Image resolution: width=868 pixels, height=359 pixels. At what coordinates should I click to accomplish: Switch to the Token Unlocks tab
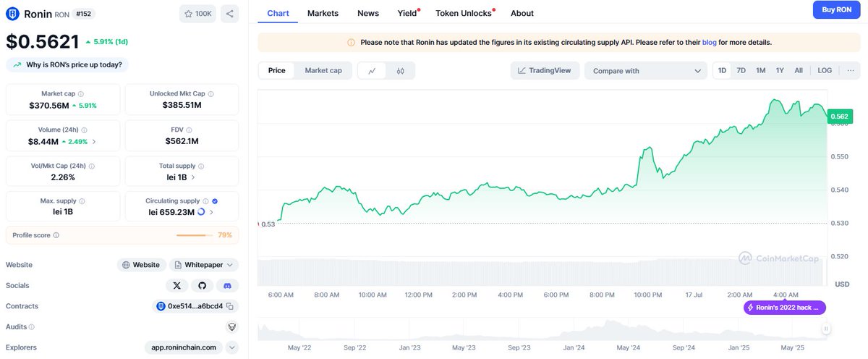(x=464, y=13)
